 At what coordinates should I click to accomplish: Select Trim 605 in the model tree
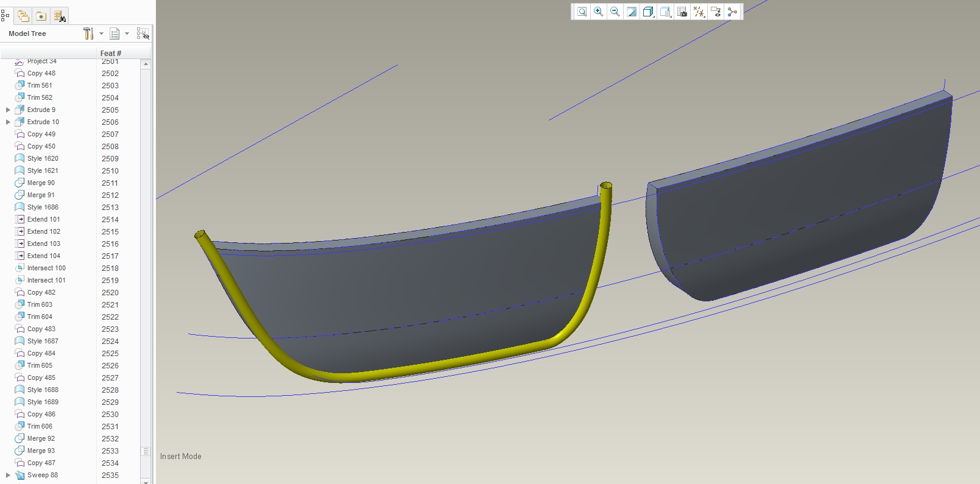point(40,365)
